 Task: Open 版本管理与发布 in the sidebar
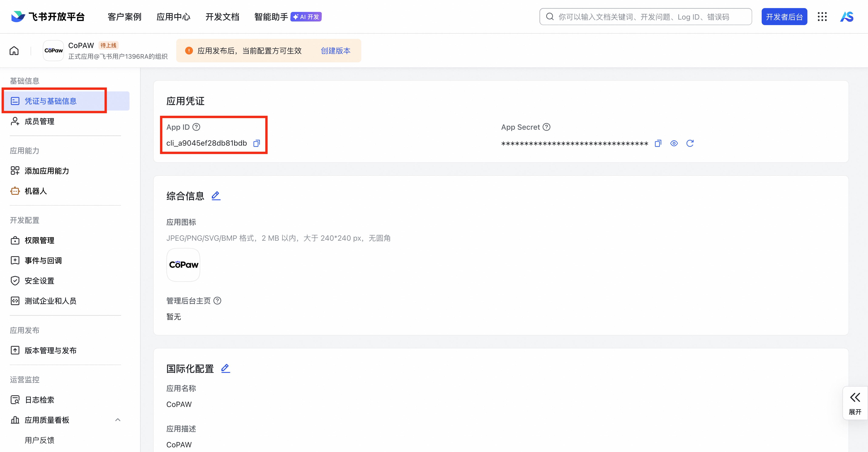[x=51, y=350]
